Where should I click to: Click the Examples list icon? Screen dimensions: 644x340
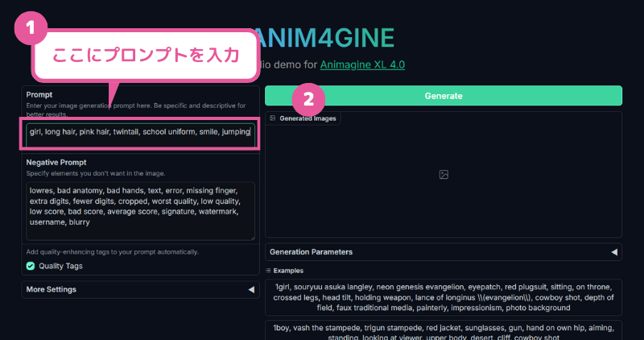268,271
